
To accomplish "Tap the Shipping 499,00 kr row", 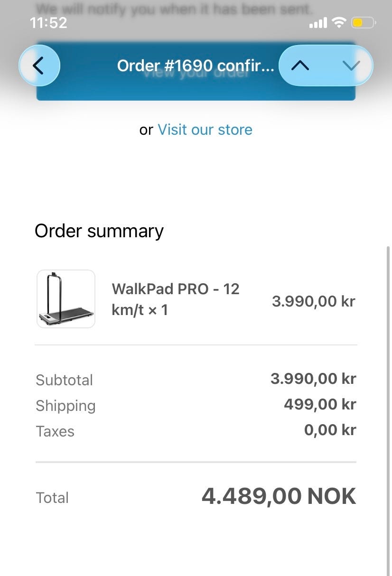I will point(196,405).
